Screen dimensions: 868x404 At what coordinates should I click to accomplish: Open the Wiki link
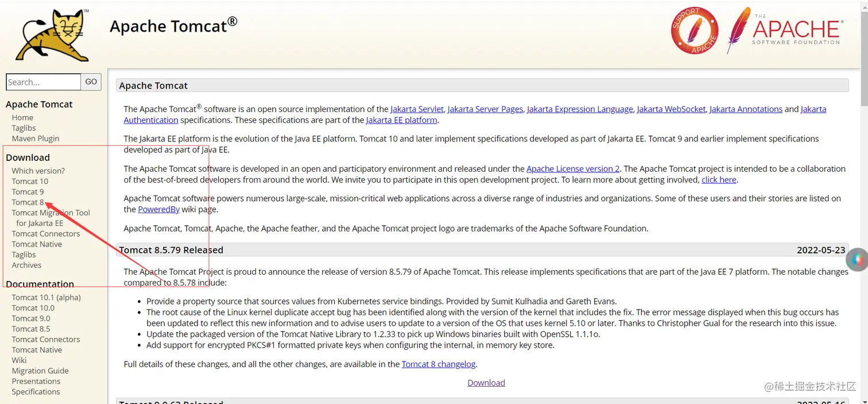coord(19,360)
